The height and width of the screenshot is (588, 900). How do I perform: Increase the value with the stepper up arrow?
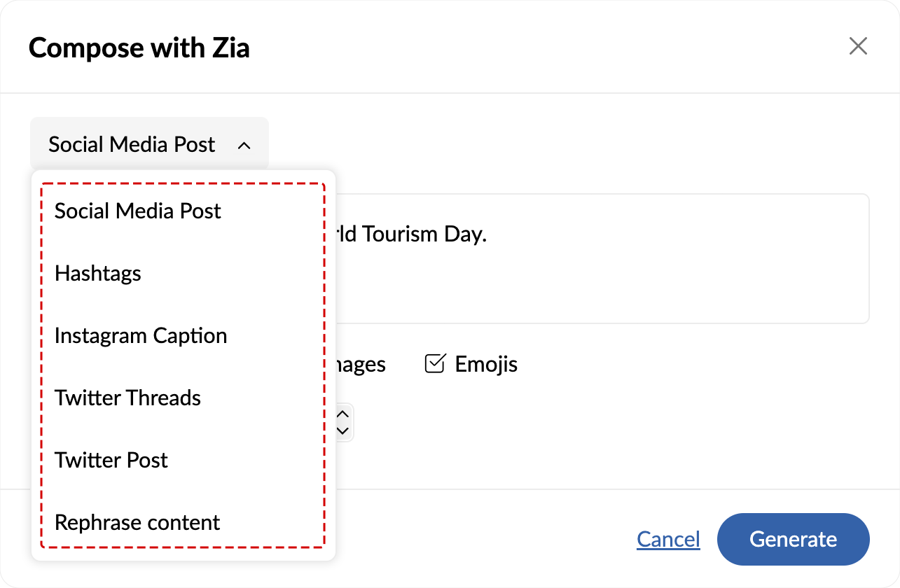coord(343,414)
